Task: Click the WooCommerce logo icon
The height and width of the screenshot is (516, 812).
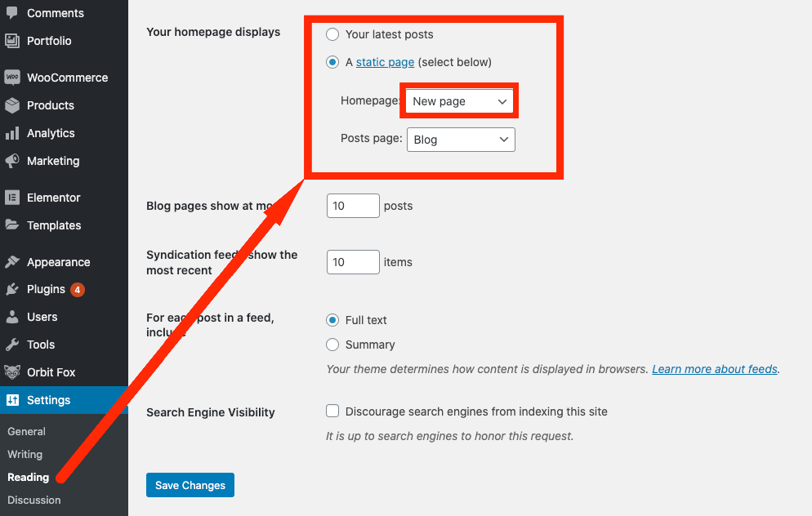Action: [x=12, y=78]
